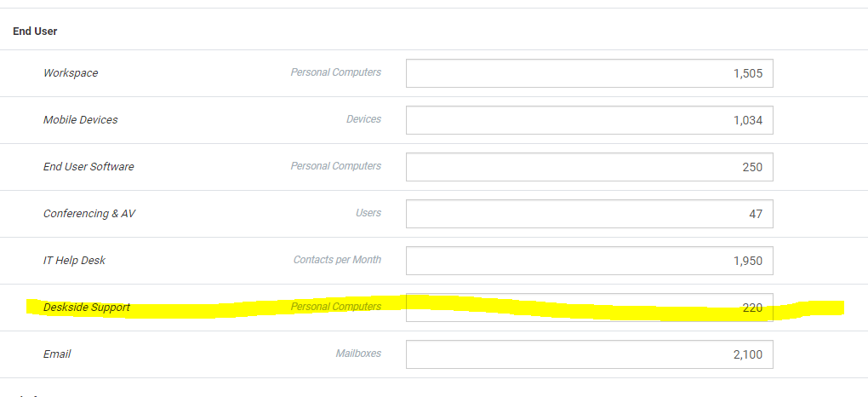Select the Workspace row label

[71, 73]
